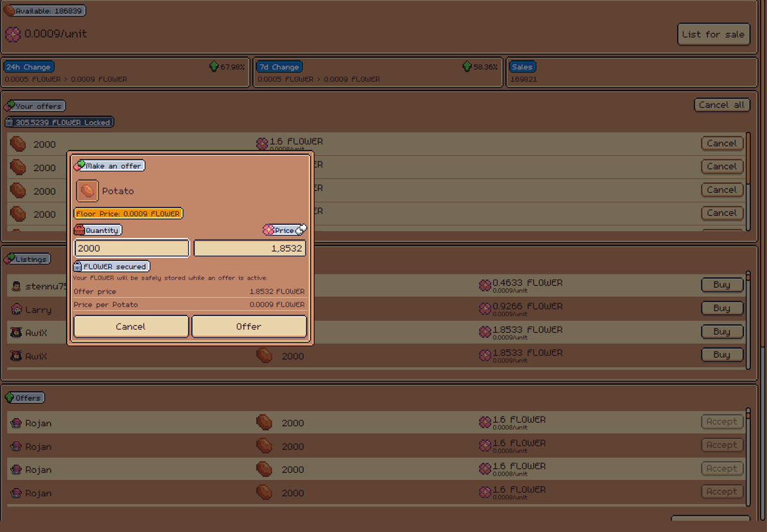Click the Quantity field showing 2000
The height and width of the screenshot is (532, 767).
132,248
